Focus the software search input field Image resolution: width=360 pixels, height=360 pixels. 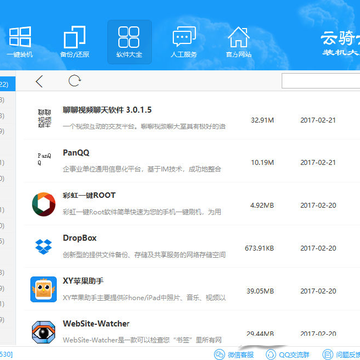[x=321, y=81]
